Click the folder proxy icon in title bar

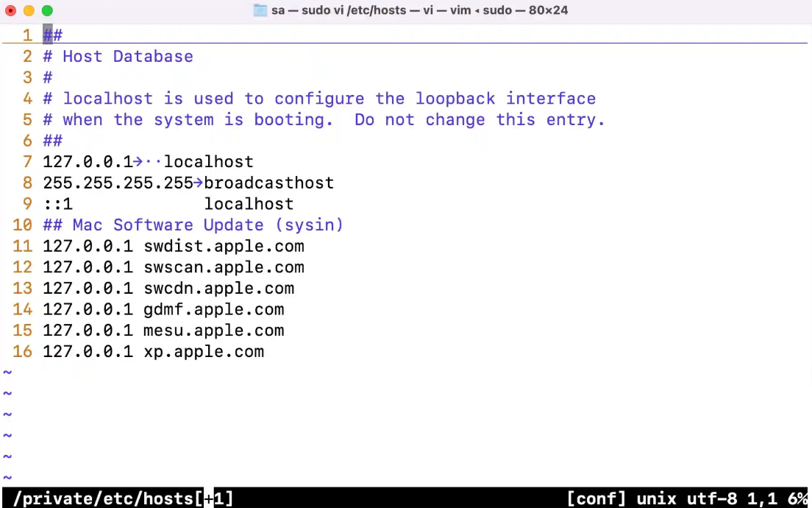260,10
